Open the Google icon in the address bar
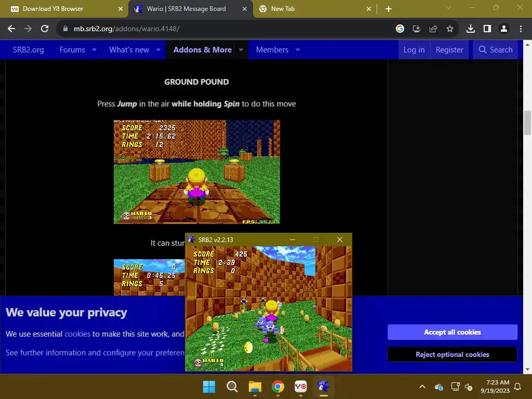 click(x=400, y=29)
